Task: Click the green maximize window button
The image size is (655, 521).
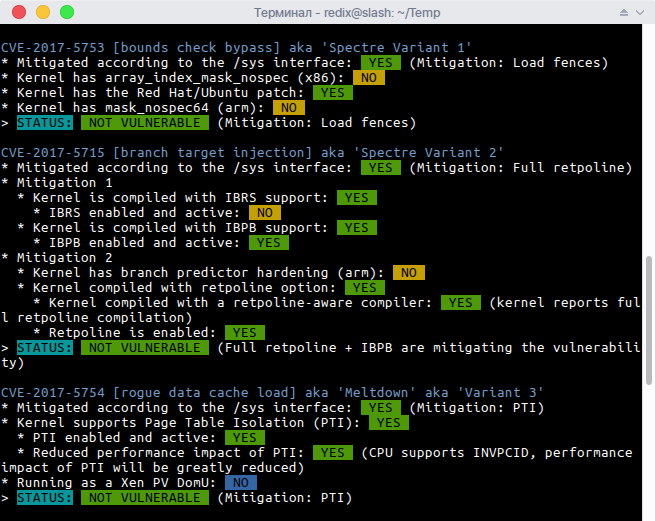Action: click(x=67, y=12)
